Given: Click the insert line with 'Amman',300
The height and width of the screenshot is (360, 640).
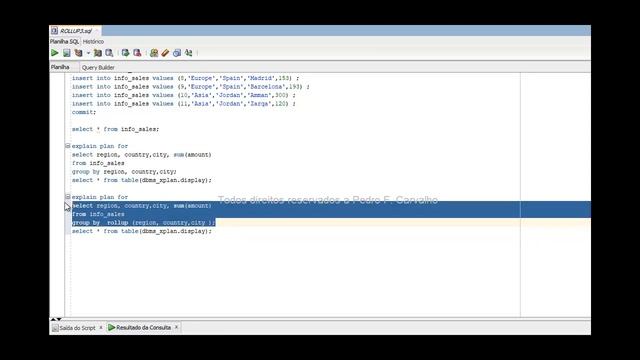Looking at the screenshot, I should click(184, 95).
